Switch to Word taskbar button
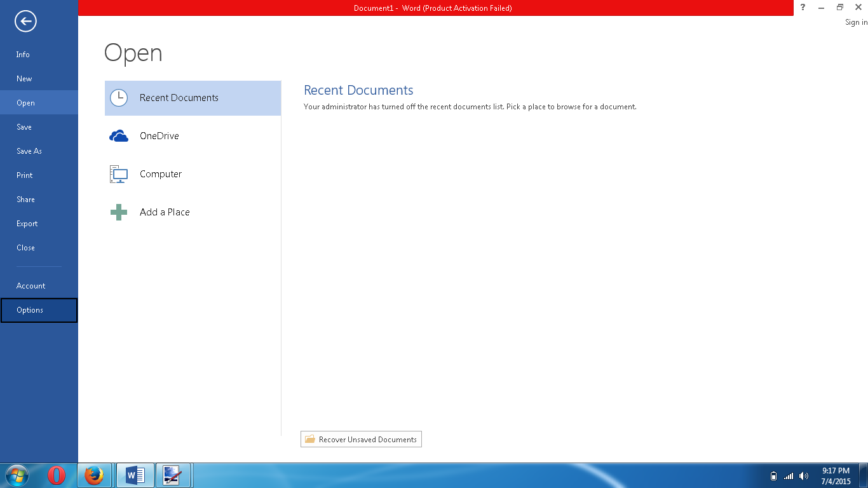 tap(135, 475)
